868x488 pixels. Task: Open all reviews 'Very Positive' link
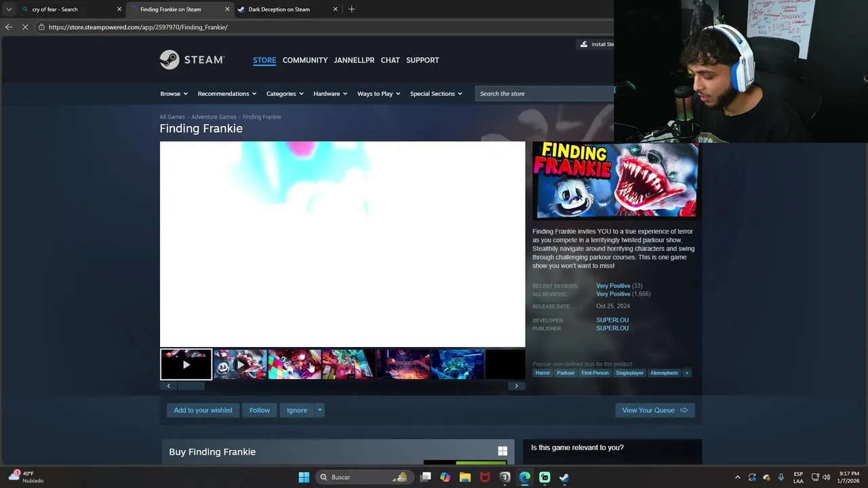(x=613, y=294)
